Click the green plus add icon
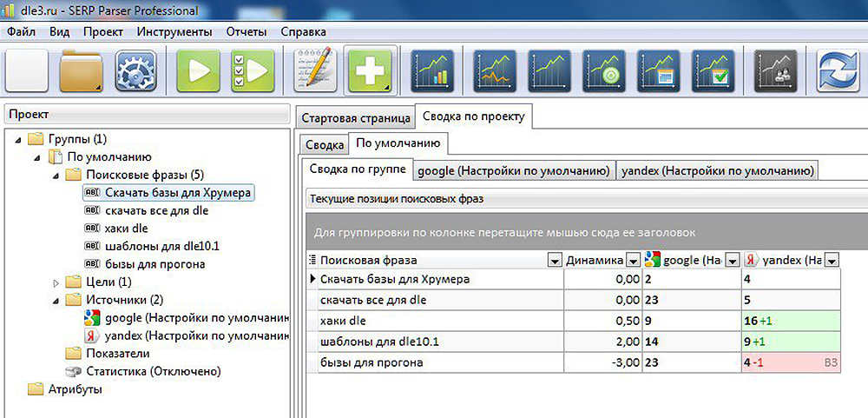 point(370,70)
